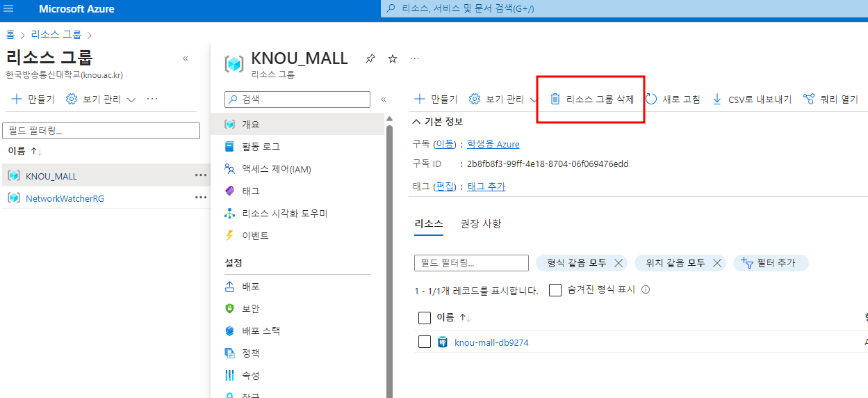Click 리소스 그룹 삭제 button

pyautogui.click(x=592, y=99)
